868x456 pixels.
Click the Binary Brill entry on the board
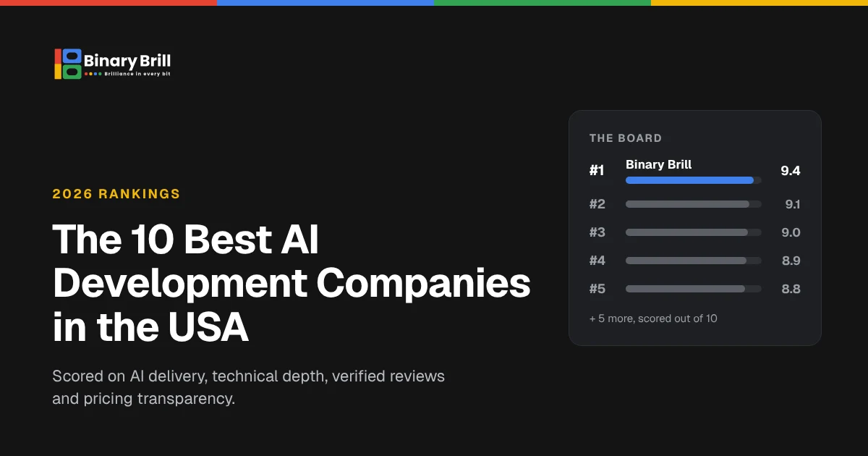pos(658,164)
